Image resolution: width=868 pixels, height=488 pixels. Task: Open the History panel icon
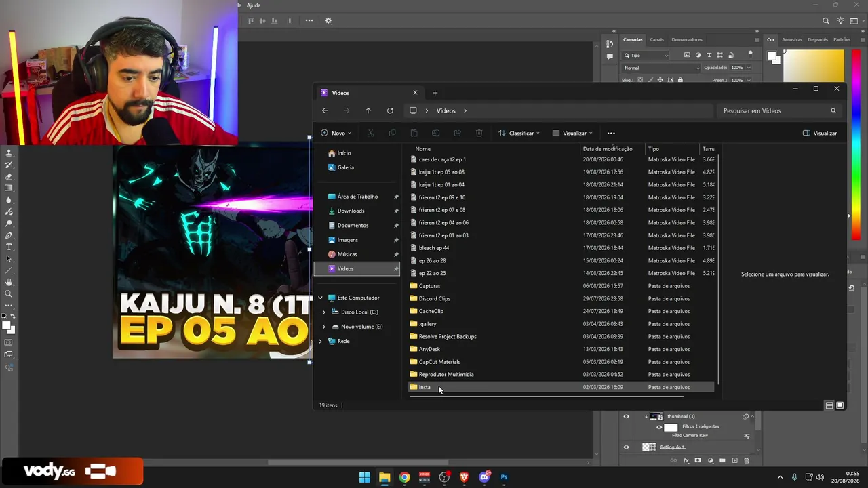click(x=610, y=44)
